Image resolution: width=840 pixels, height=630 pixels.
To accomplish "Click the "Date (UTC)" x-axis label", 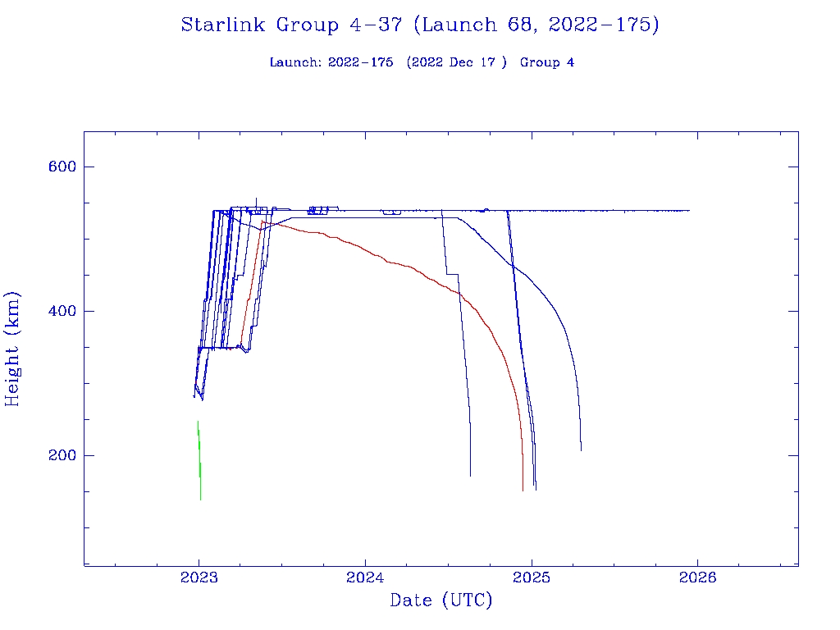I will pos(441,601).
